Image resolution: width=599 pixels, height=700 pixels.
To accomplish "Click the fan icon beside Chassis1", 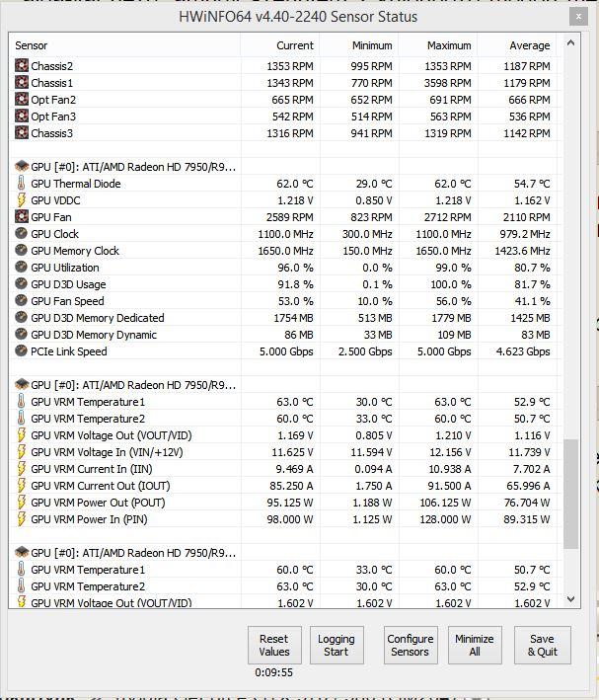I will pyautogui.click(x=21, y=83).
